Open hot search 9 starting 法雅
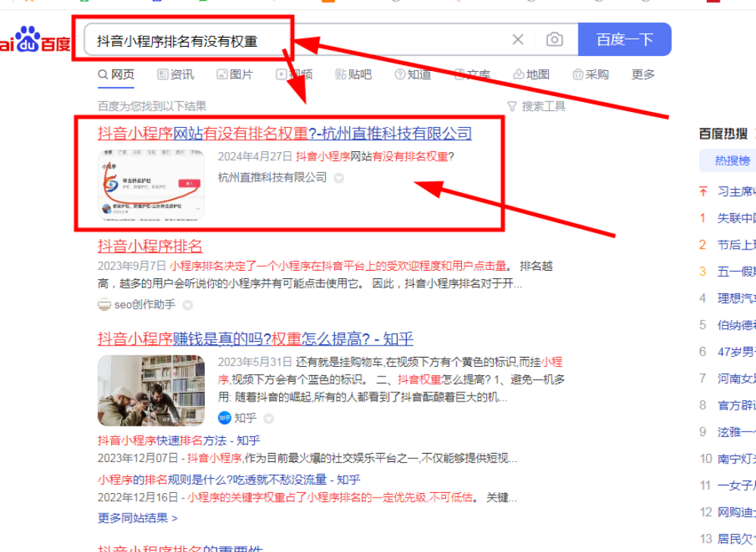The width and height of the screenshot is (756, 552). click(x=736, y=432)
